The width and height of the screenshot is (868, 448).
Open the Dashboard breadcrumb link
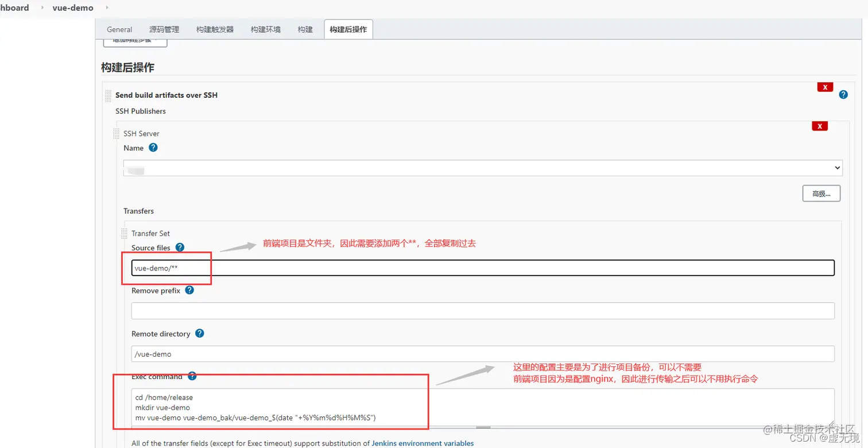pos(14,8)
